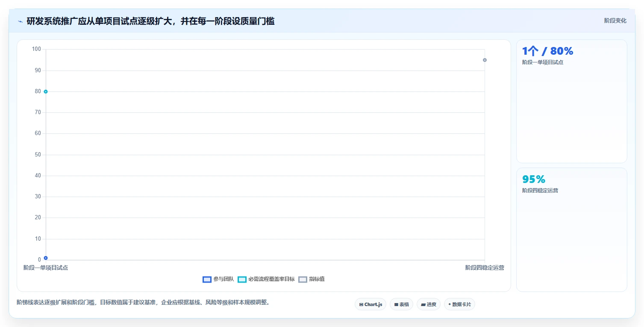Click y-axis tick label 90
The height and width of the screenshot is (327, 644).
(38, 70)
